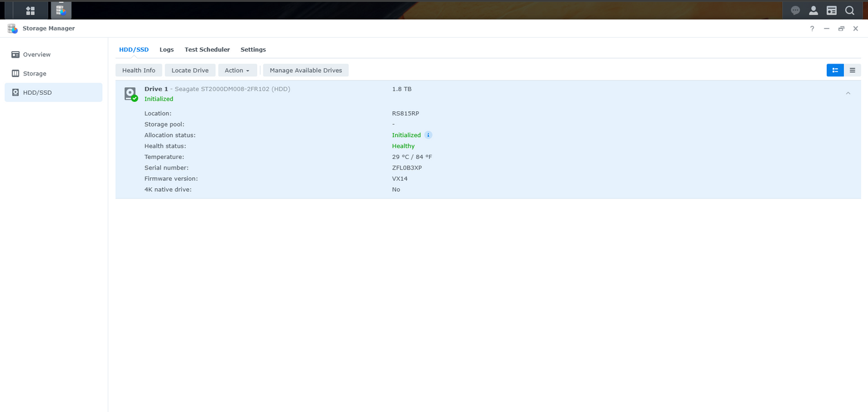Click the firmware version VX14
Image resolution: width=868 pixels, height=412 pixels.
pyautogui.click(x=400, y=178)
